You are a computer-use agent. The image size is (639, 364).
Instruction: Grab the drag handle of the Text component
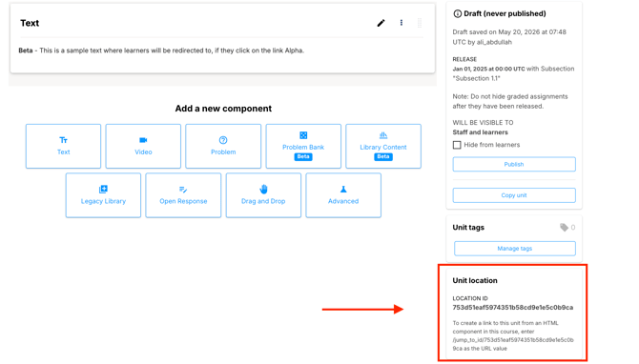pos(420,23)
